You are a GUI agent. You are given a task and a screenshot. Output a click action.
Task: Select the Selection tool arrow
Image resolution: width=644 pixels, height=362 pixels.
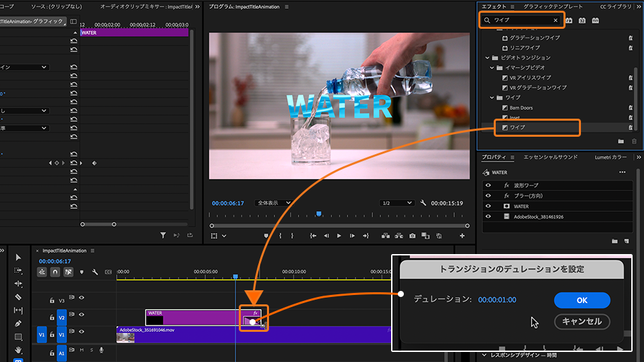(18, 257)
